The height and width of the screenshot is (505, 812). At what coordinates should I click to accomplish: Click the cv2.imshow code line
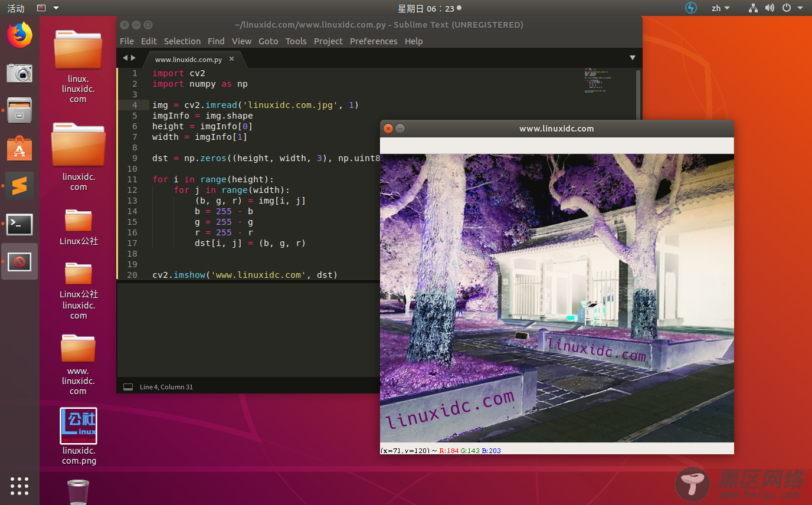(245, 275)
